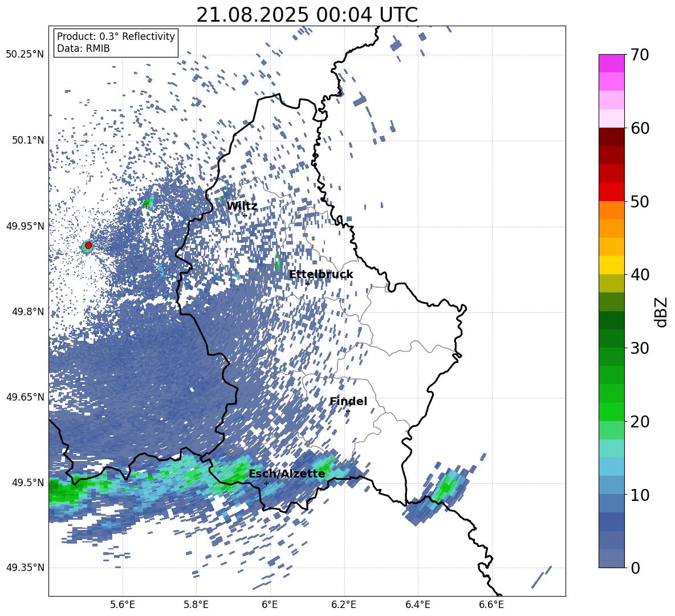
Task: Click the 5.8°E longitude label
Action: [x=196, y=605]
